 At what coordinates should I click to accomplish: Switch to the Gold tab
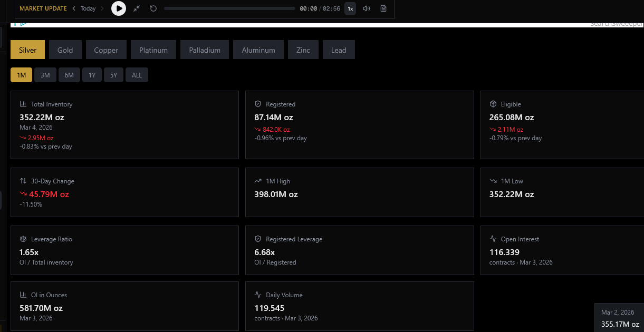(x=65, y=50)
